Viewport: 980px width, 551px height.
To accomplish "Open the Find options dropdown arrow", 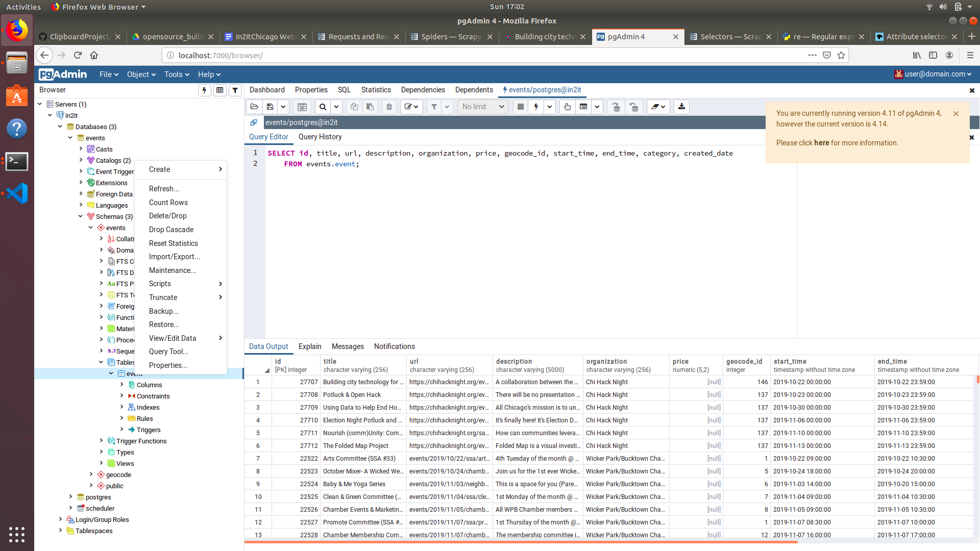I will coord(336,107).
